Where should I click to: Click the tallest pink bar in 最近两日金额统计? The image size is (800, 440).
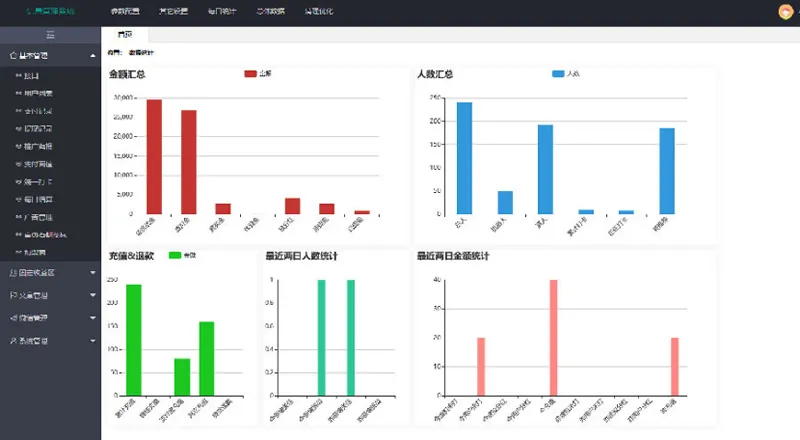(x=554, y=337)
